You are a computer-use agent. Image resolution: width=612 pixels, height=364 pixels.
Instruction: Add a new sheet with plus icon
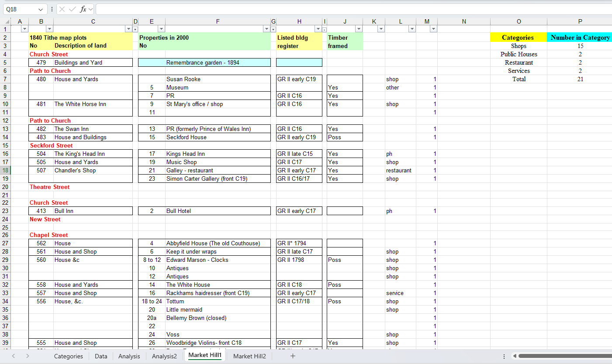[293, 356]
